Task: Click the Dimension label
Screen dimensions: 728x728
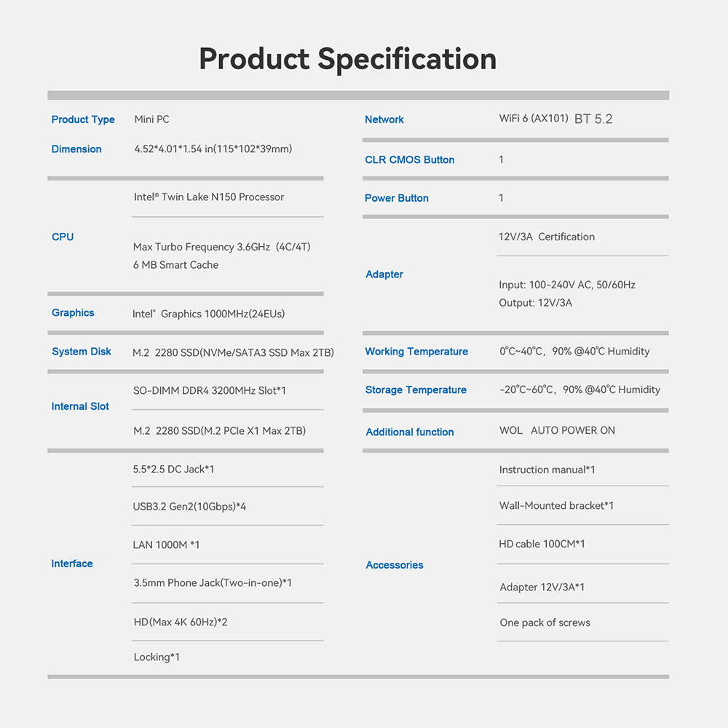Action: tap(76, 149)
